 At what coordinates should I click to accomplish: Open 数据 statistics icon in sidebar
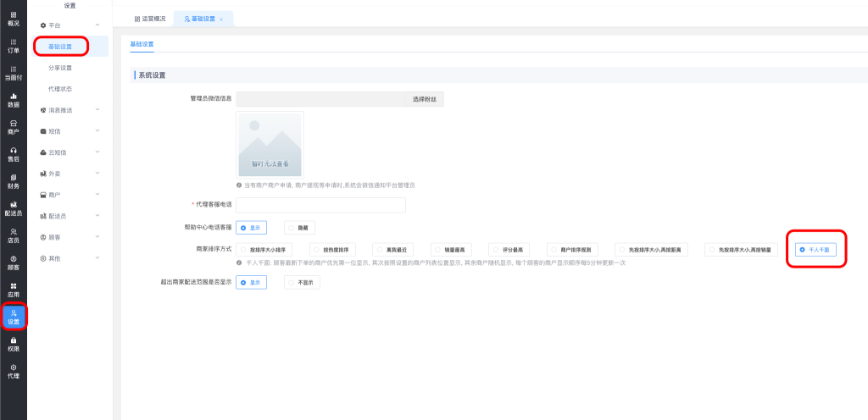click(x=13, y=100)
